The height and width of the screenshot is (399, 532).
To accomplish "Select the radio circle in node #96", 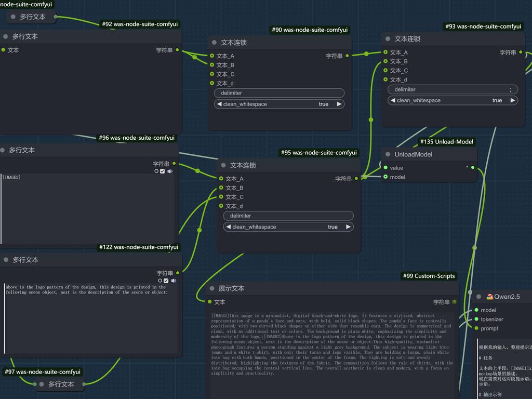I will tap(156, 171).
